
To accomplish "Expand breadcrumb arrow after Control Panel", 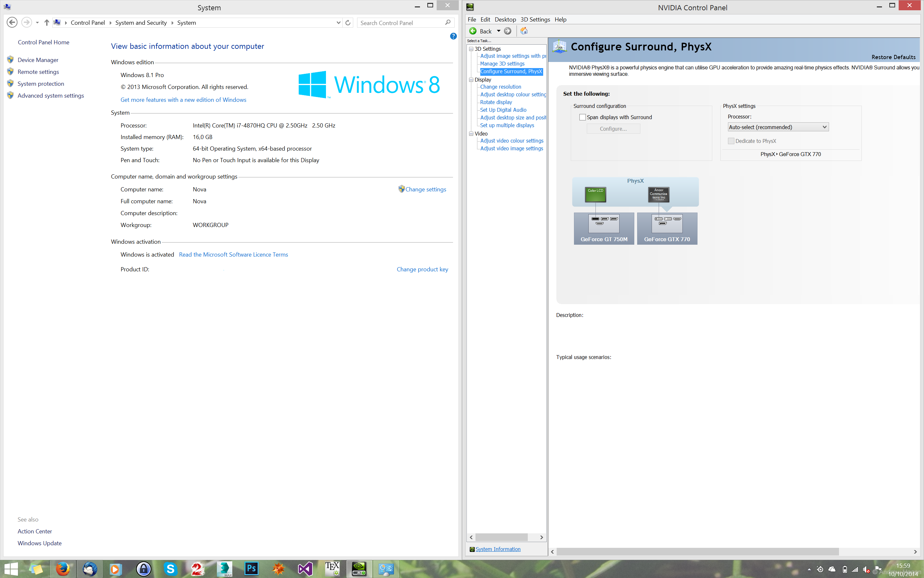I will (x=110, y=23).
